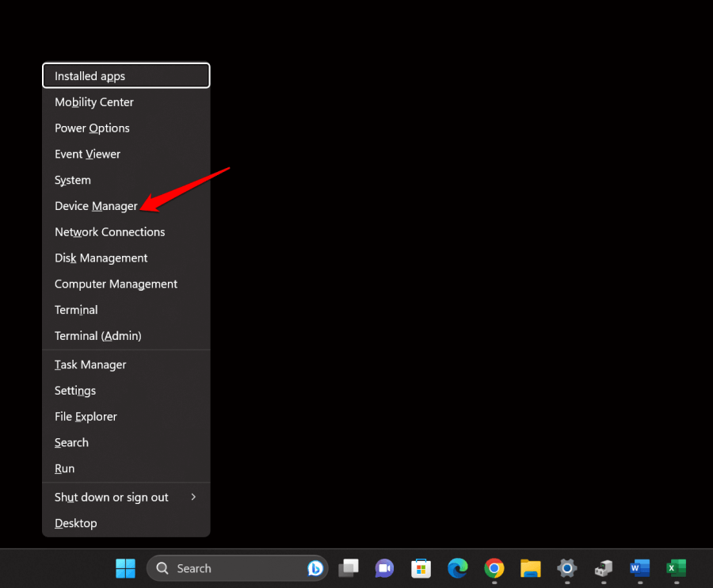Click the Settings gear taskbar icon
Viewport: 713px width, 588px height.
(x=566, y=568)
